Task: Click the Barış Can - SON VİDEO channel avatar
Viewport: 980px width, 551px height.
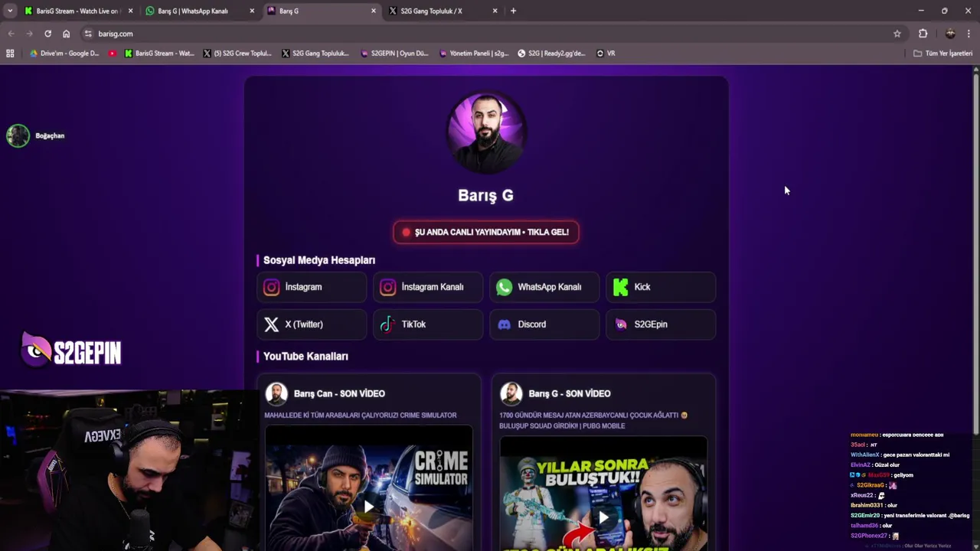Action: 276,393
